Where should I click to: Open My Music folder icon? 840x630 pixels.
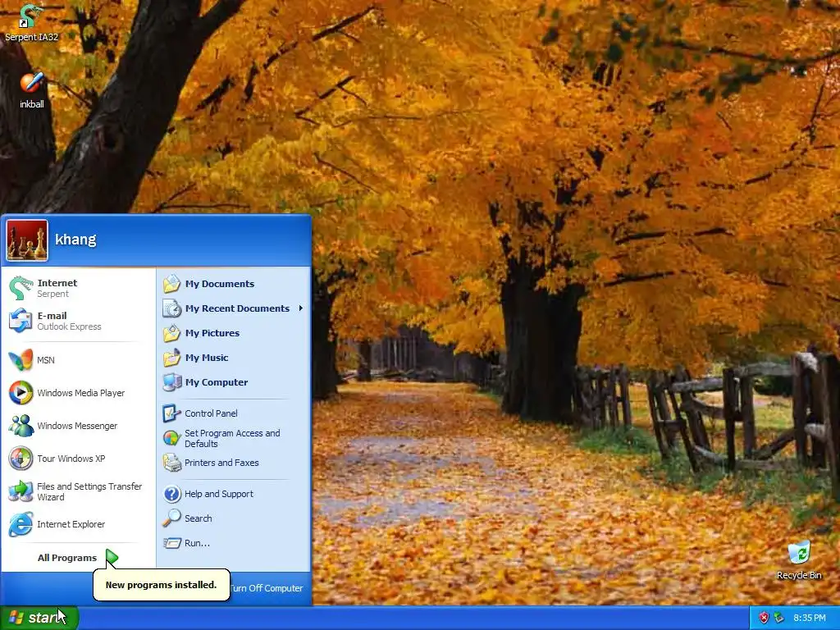pos(172,358)
